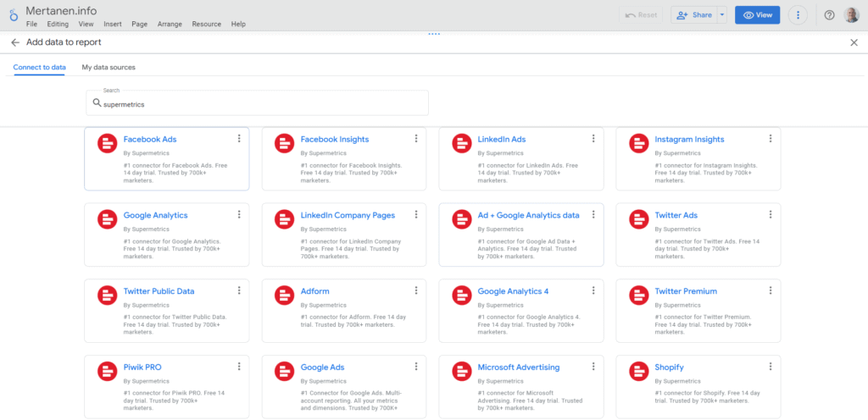This screenshot has height=420, width=868.
Task: Open the user profile avatar
Action: point(851,15)
